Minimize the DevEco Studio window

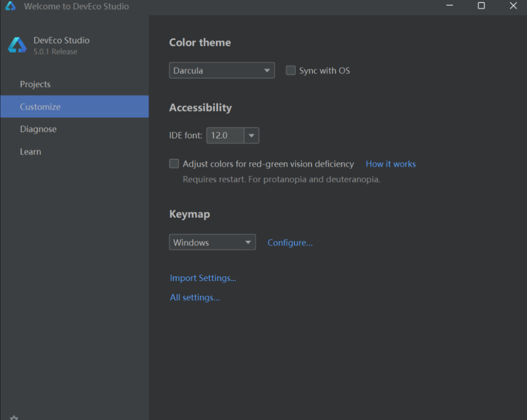[449, 6]
